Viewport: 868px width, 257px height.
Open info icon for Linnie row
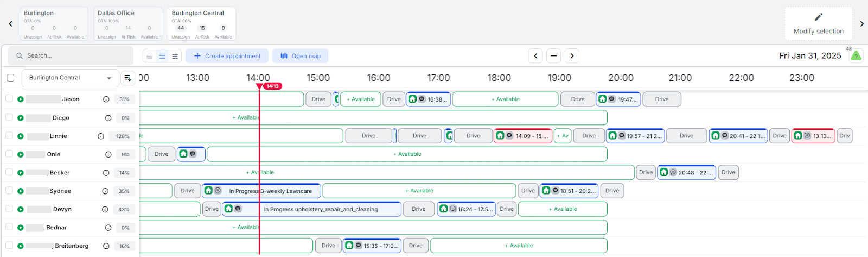click(x=101, y=136)
